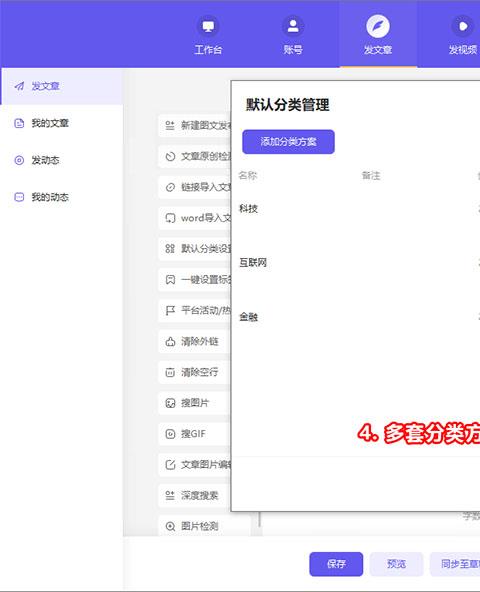Click the 平台活动/热点 tool entry
Image resolution: width=480 pixels, height=592 pixels.
[x=194, y=310]
